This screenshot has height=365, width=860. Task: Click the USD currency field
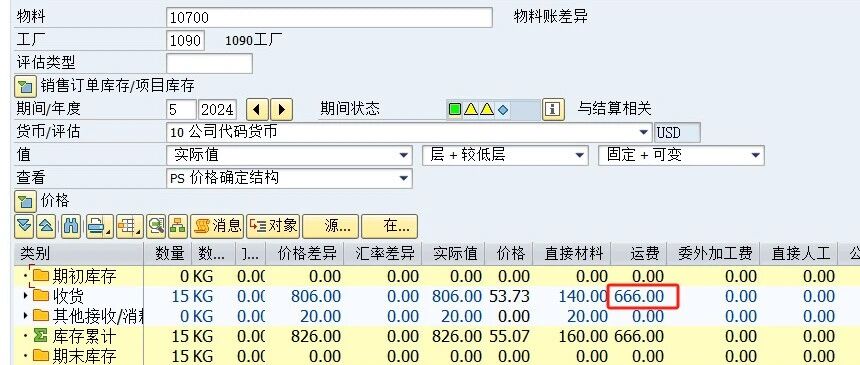click(x=677, y=133)
